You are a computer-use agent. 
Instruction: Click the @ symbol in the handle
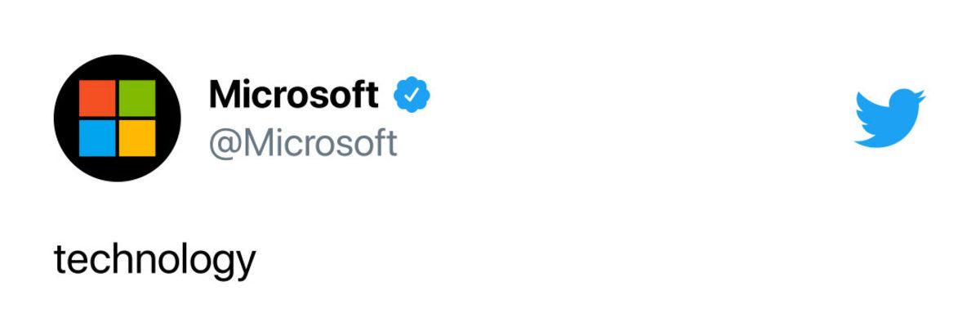tap(224, 143)
